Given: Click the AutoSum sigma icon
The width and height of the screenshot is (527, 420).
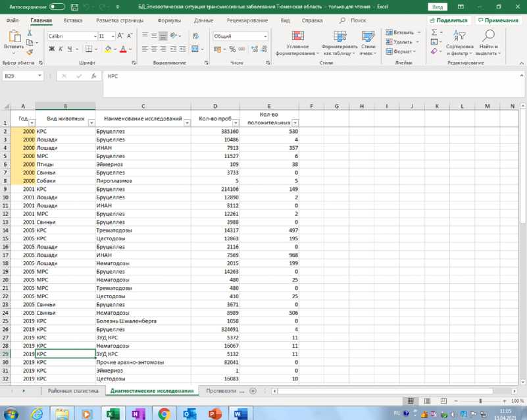Looking at the screenshot, I should [x=434, y=32].
